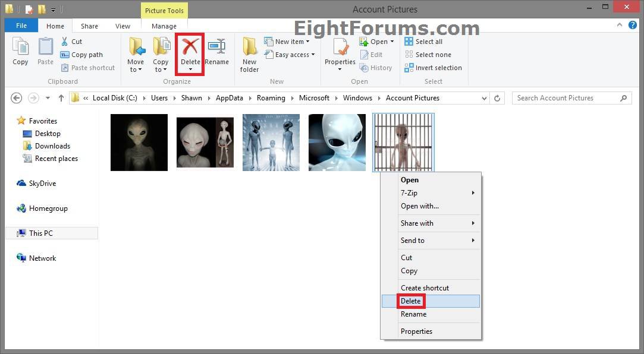Click the AppData breadcrumb in the address bar

click(x=229, y=97)
